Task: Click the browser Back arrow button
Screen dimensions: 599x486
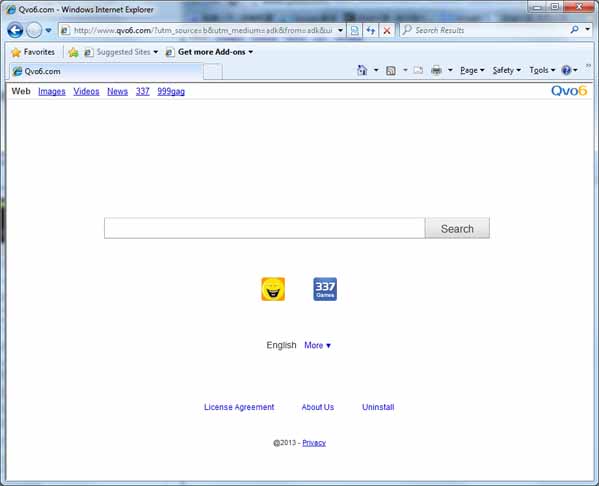Action: coord(15,30)
